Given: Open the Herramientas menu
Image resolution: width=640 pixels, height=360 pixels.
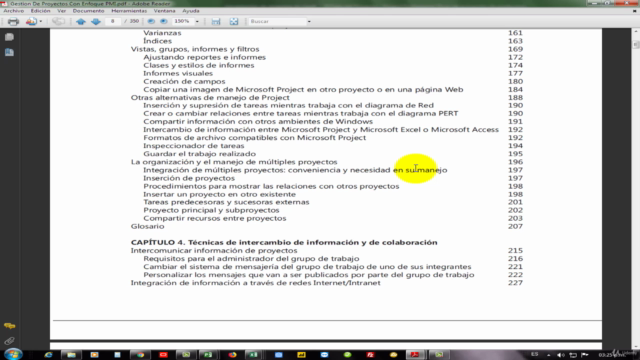Looking at the screenshot, I should click(x=129, y=11).
